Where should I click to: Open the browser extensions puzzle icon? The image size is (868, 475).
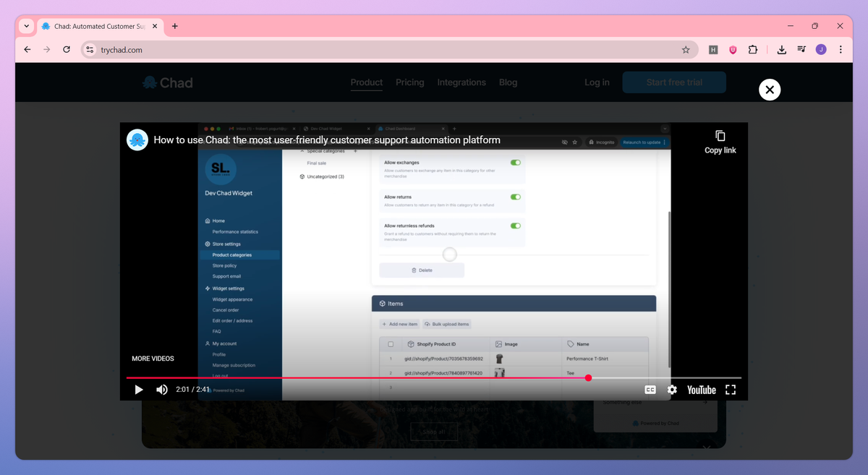click(x=753, y=50)
